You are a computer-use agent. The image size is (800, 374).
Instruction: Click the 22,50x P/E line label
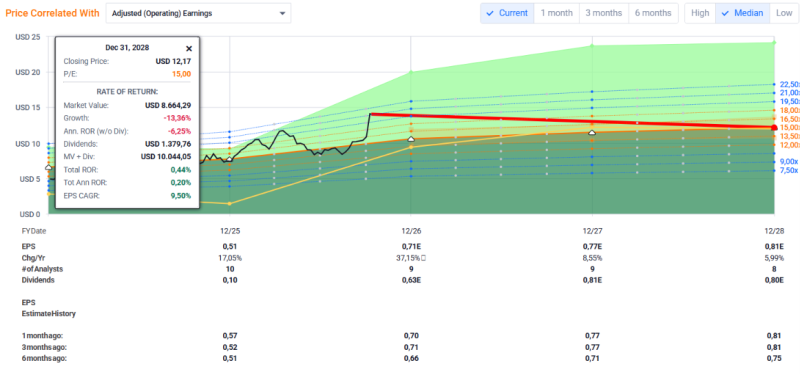click(x=790, y=84)
